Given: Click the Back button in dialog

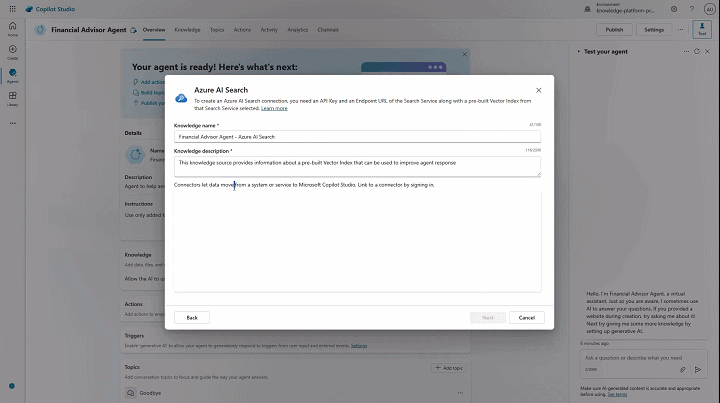Looking at the screenshot, I should coord(192,317).
